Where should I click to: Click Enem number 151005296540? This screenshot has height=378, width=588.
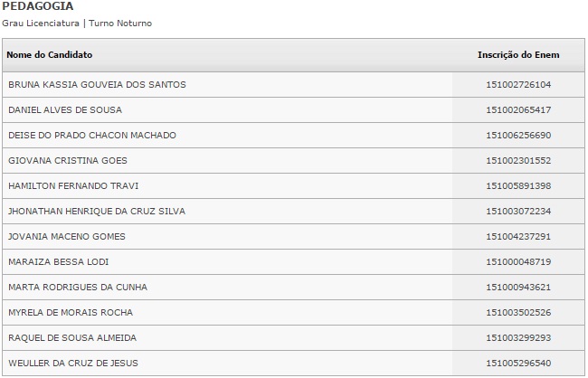(x=518, y=364)
